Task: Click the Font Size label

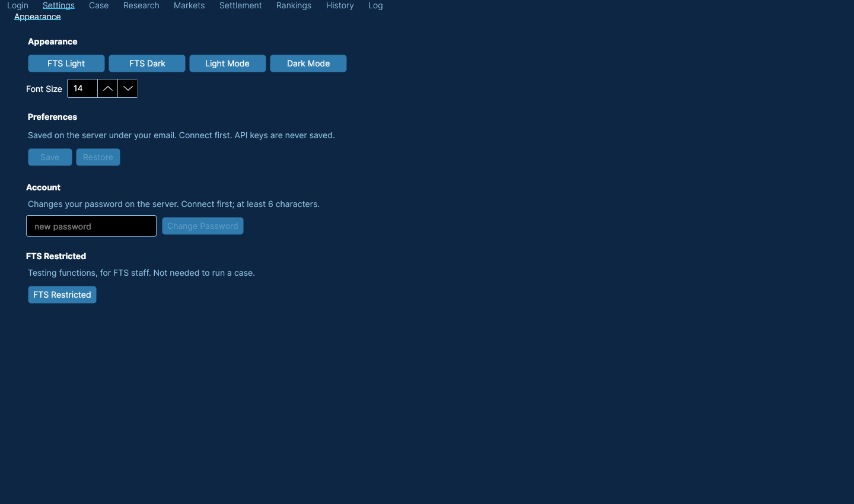Action: 44,89
